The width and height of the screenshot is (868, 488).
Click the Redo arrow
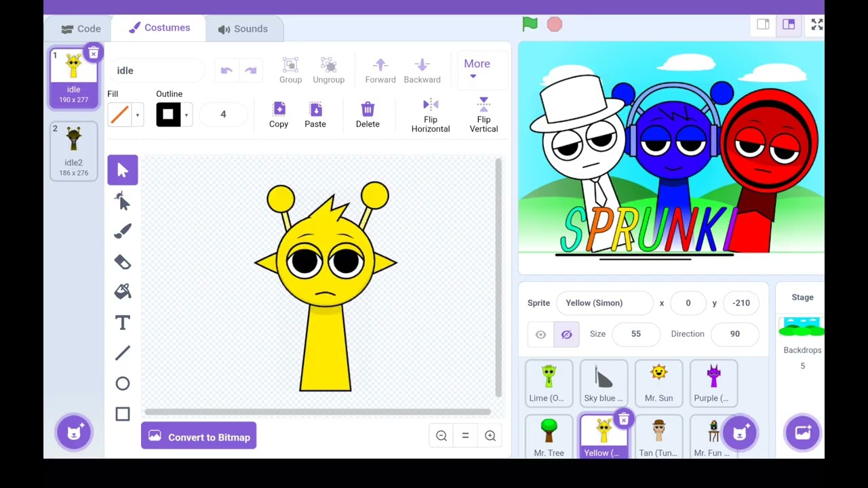tap(251, 70)
